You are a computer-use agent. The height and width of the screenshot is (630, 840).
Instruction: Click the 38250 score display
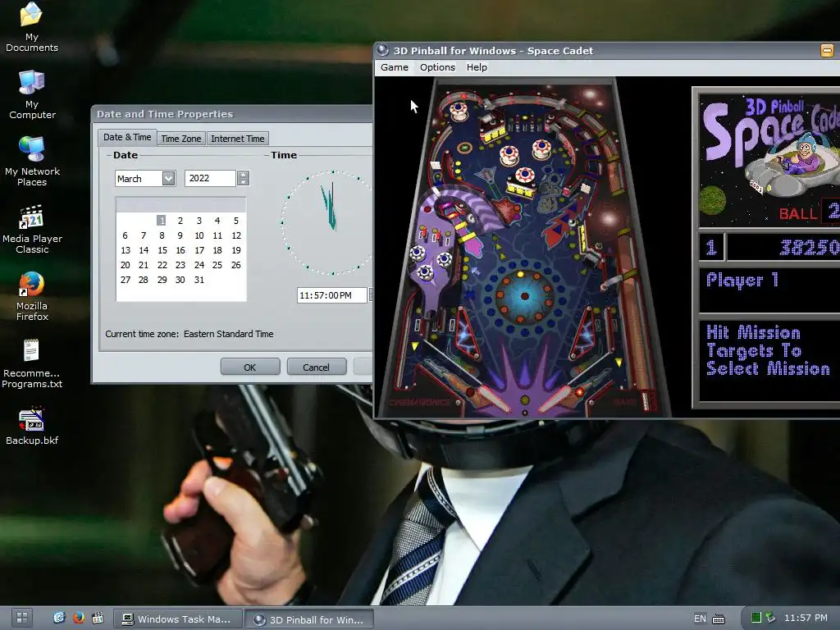tap(783, 247)
